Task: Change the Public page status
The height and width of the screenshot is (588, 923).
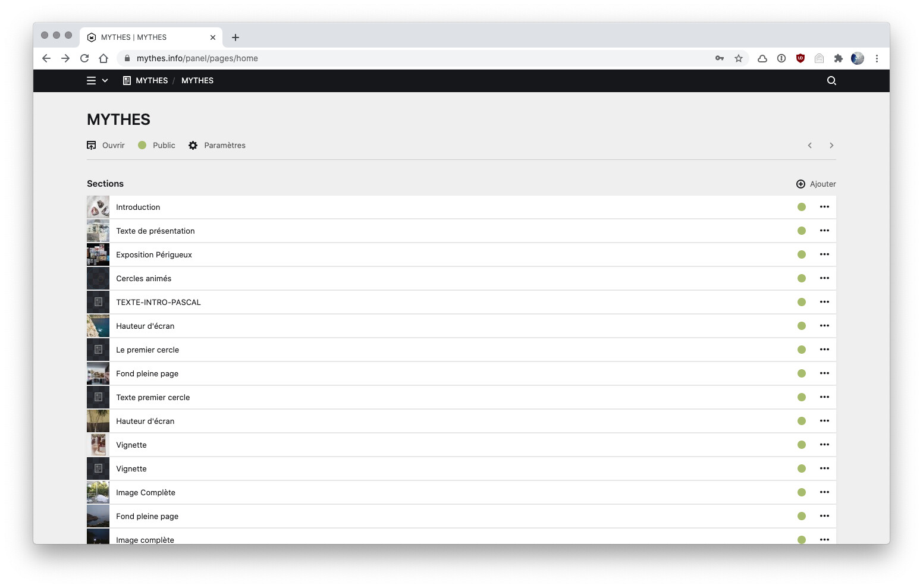Action: click(156, 146)
